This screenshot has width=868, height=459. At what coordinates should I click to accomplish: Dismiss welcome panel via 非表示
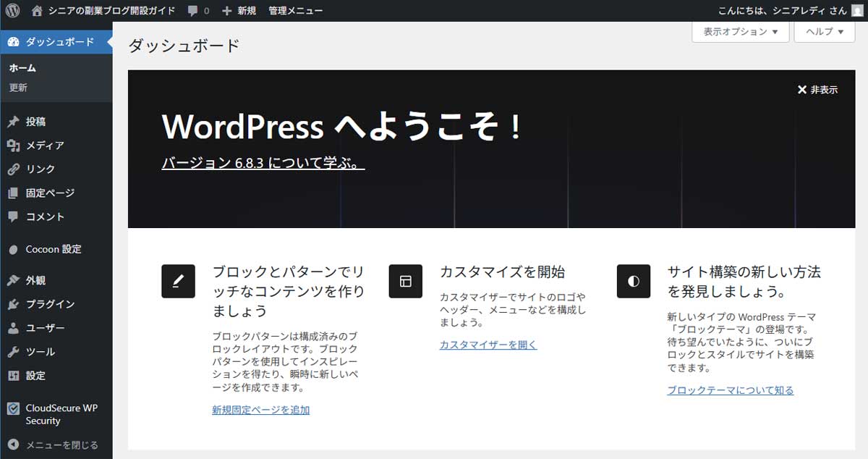(818, 90)
